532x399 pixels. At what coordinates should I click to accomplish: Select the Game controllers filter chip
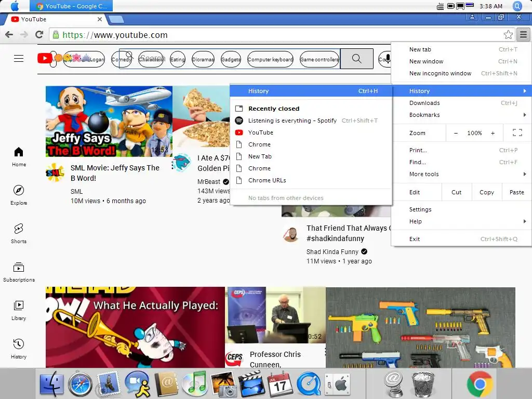320,59
